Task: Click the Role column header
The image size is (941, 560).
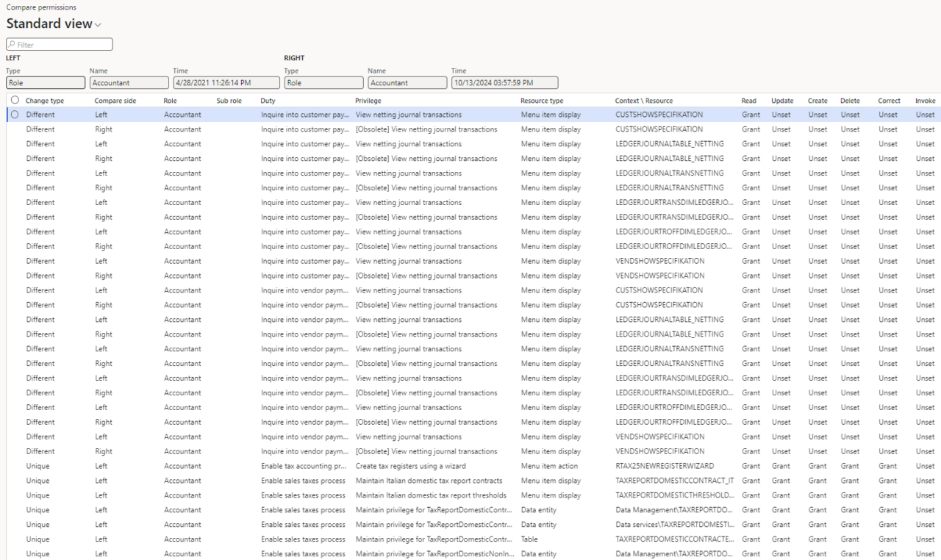Action: click(x=171, y=101)
